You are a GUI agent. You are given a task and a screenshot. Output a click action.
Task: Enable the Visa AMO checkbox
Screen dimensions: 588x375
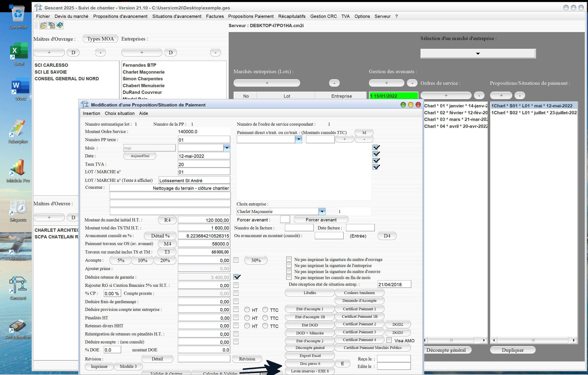[389, 340]
